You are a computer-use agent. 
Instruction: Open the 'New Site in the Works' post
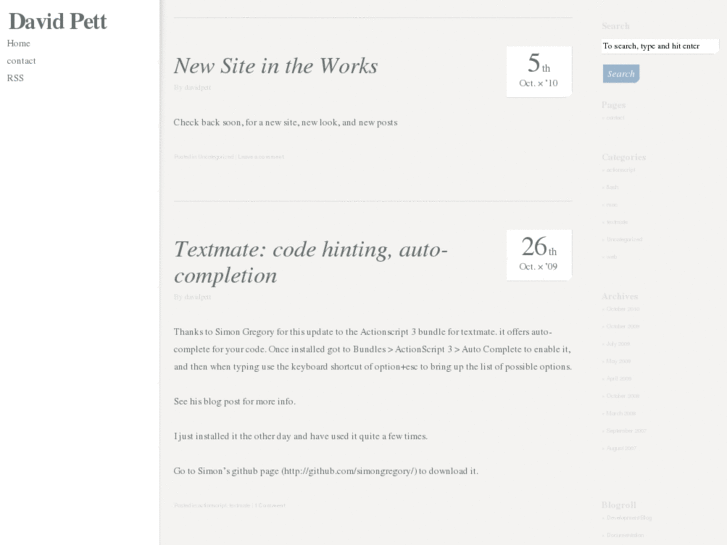tap(275, 65)
